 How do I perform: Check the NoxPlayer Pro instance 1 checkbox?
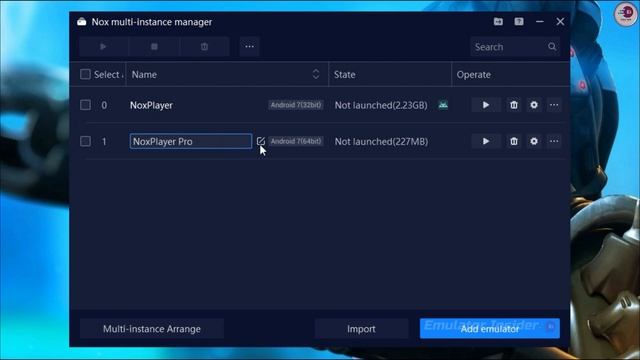(85, 141)
